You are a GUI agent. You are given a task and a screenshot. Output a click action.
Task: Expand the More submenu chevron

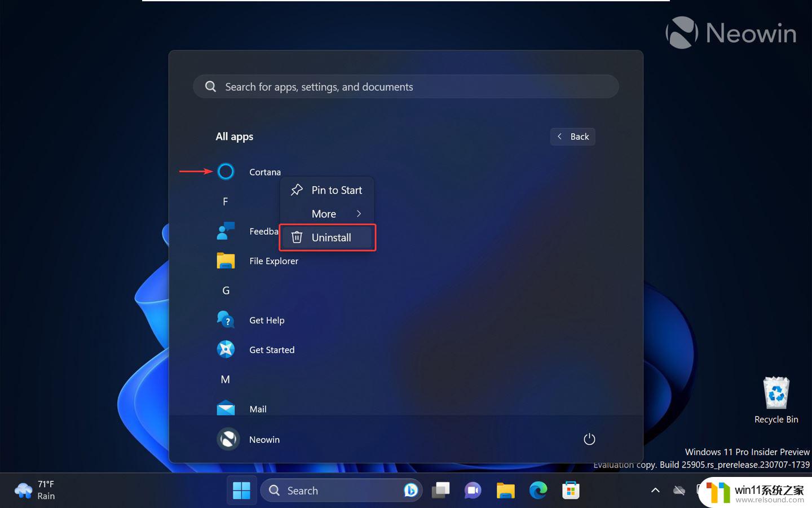[x=359, y=213]
